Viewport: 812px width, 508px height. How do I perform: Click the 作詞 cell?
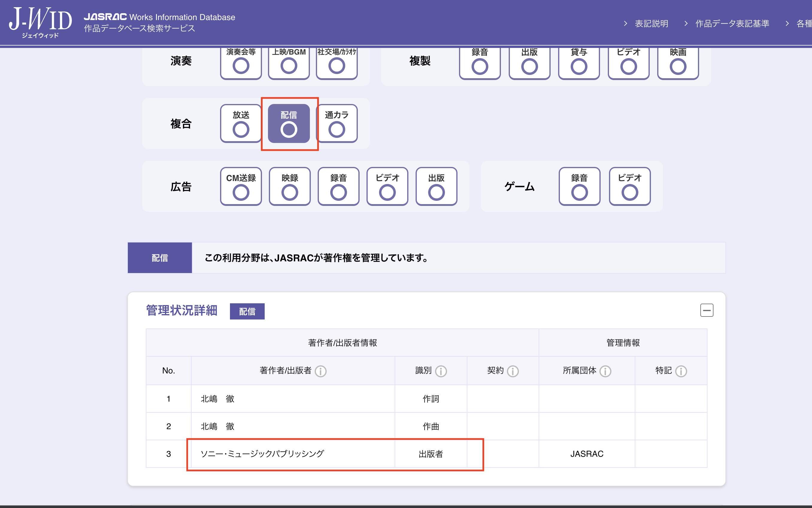[431, 399]
